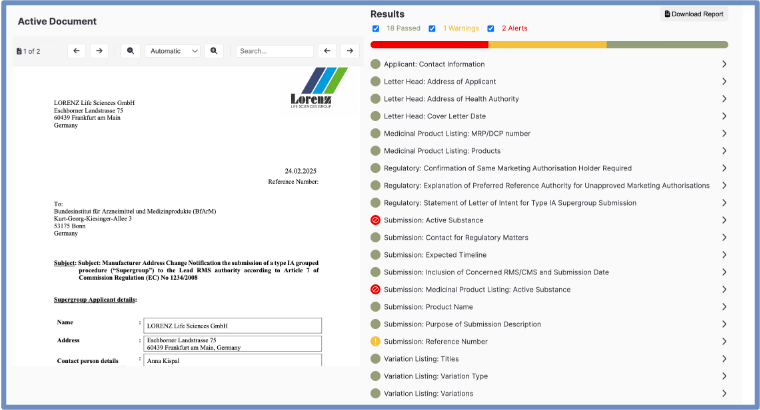Click passed status icon for Applicant: Contact Information

point(375,64)
